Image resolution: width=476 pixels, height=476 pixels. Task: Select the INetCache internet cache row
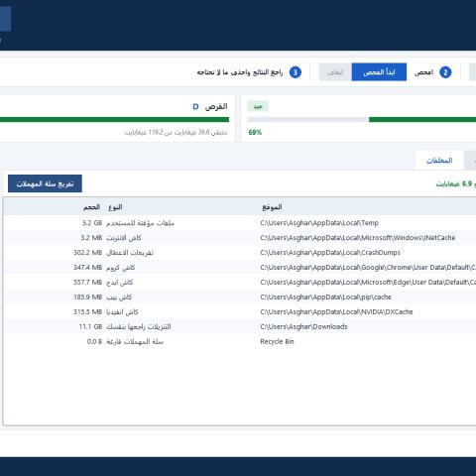[240, 238]
